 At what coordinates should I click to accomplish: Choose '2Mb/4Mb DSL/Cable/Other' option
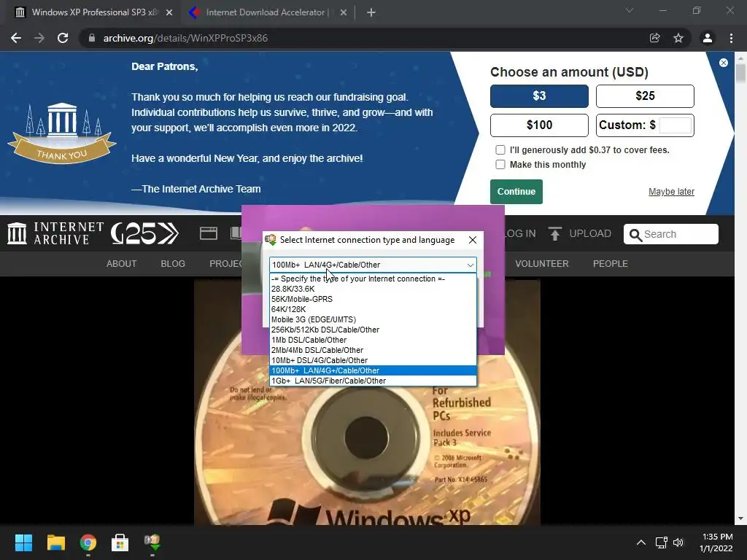373,350
